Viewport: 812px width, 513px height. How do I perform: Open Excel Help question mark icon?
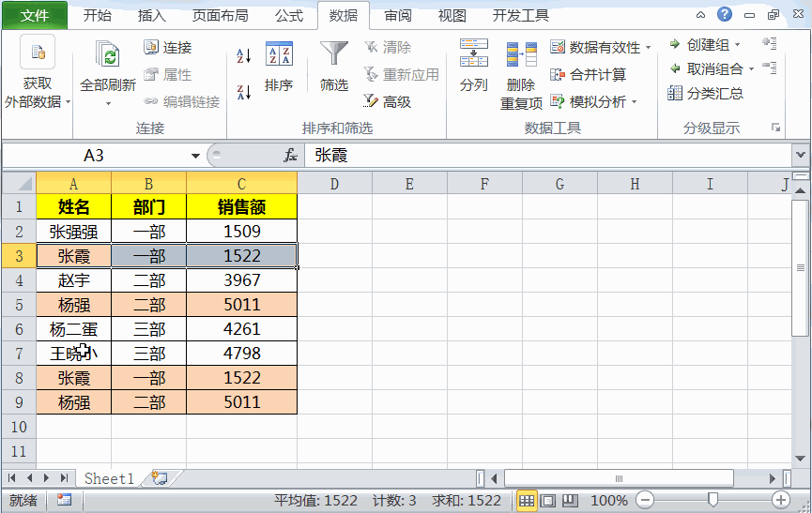pos(725,14)
